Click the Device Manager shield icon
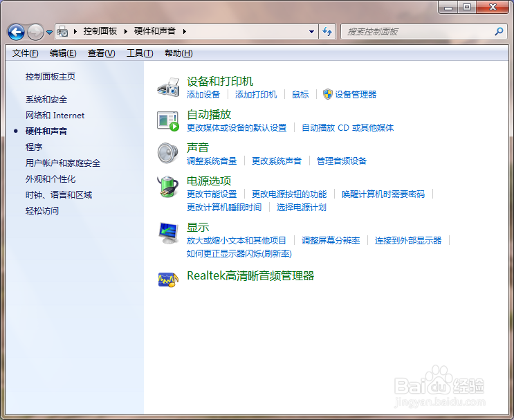 point(327,94)
